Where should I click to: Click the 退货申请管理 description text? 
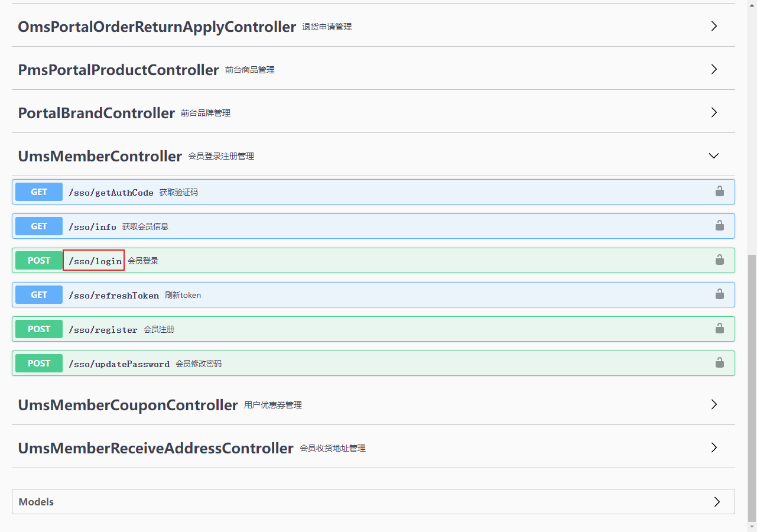[x=327, y=27]
